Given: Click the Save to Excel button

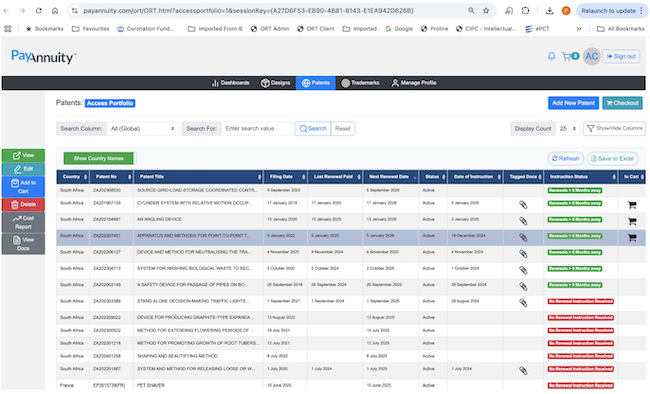Looking at the screenshot, I should pos(612,158).
